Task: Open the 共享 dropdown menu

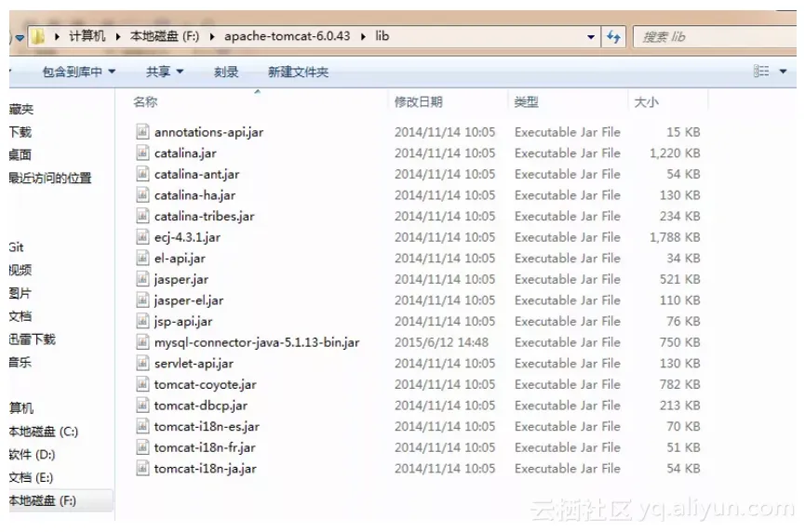Action: tap(165, 72)
